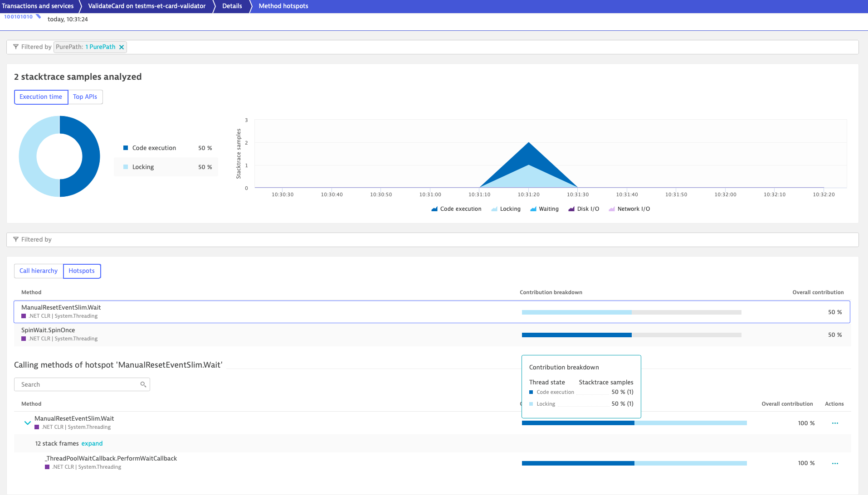Open ValidateCard on testms-et-card-validator breadcrumb
The height and width of the screenshot is (495, 868).
pyautogui.click(x=147, y=6)
